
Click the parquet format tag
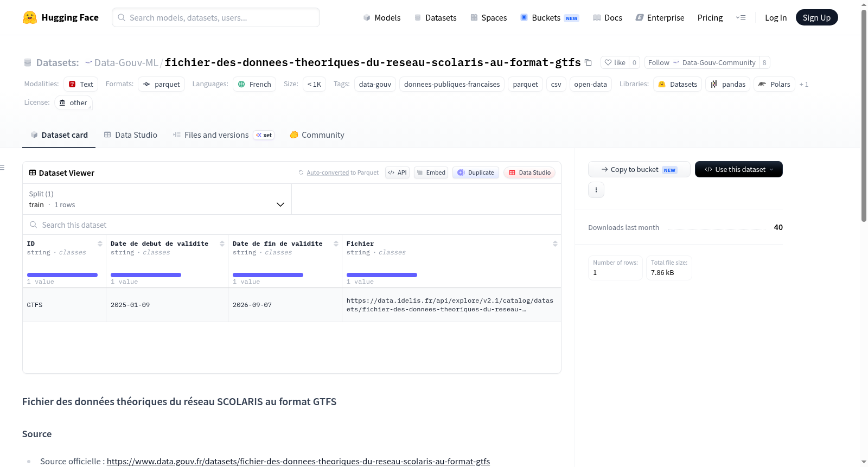(x=162, y=84)
